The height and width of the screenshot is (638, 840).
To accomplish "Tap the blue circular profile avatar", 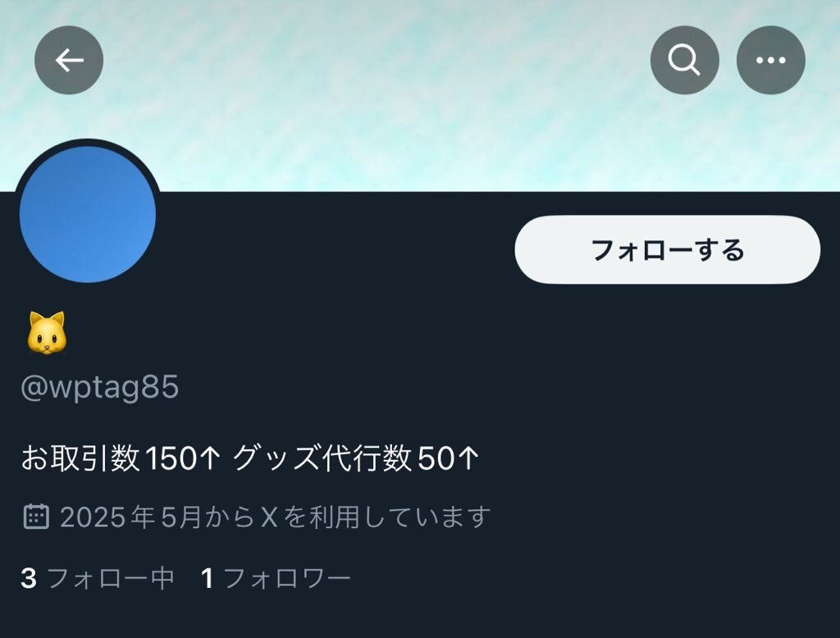I will pyautogui.click(x=88, y=214).
